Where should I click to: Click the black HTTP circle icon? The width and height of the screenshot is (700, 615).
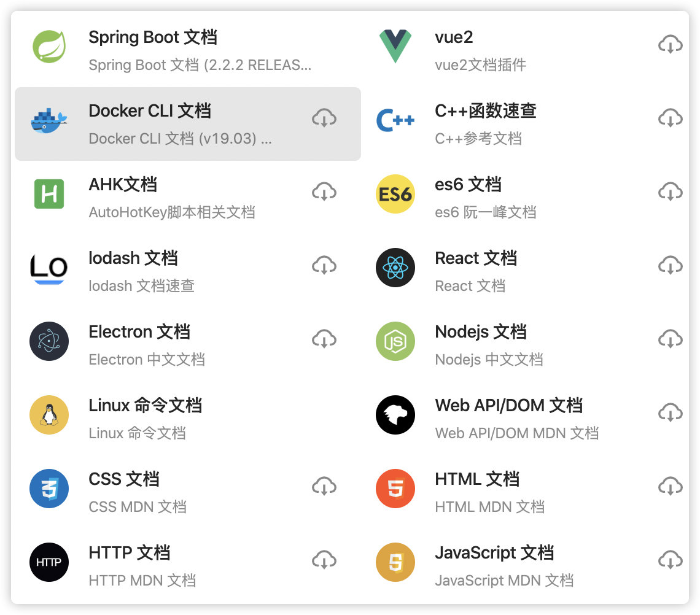(x=49, y=562)
